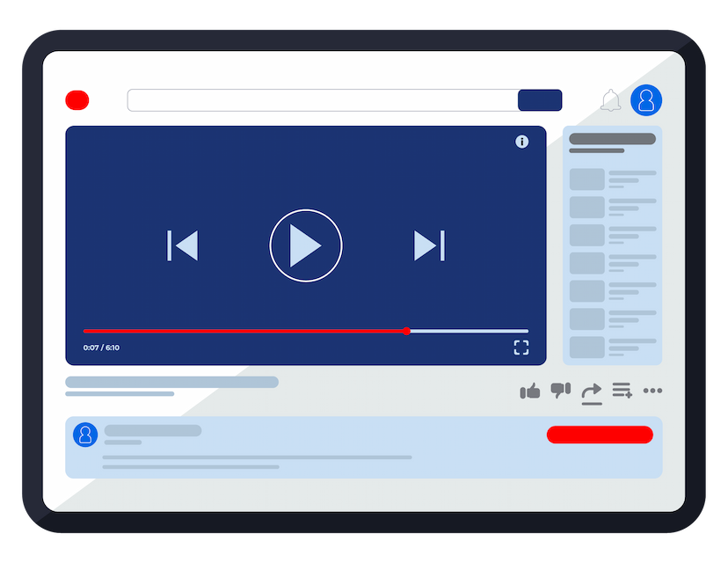This screenshot has width=728, height=563.
Task: Open the seventh suggested video thumbnail
Action: click(x=586, y=347)
